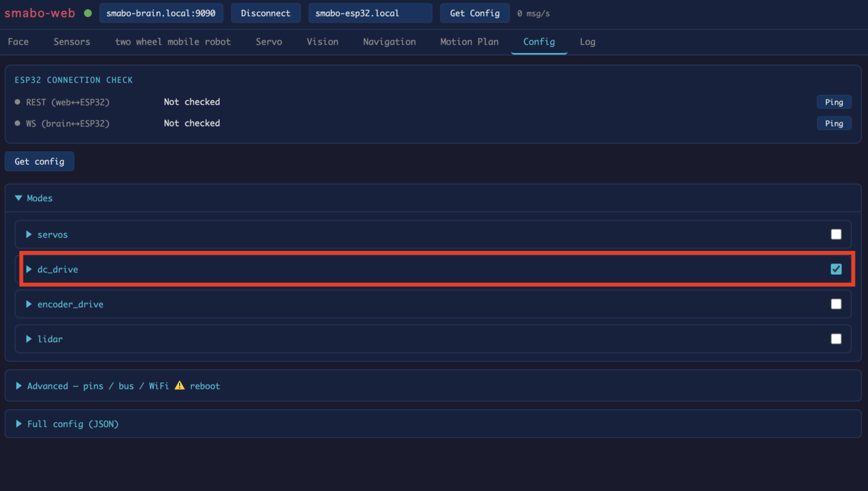Click the REST (web↔ESP32) label
The image size is (868, 491).
pyautogui.click(x=68, y=102)
